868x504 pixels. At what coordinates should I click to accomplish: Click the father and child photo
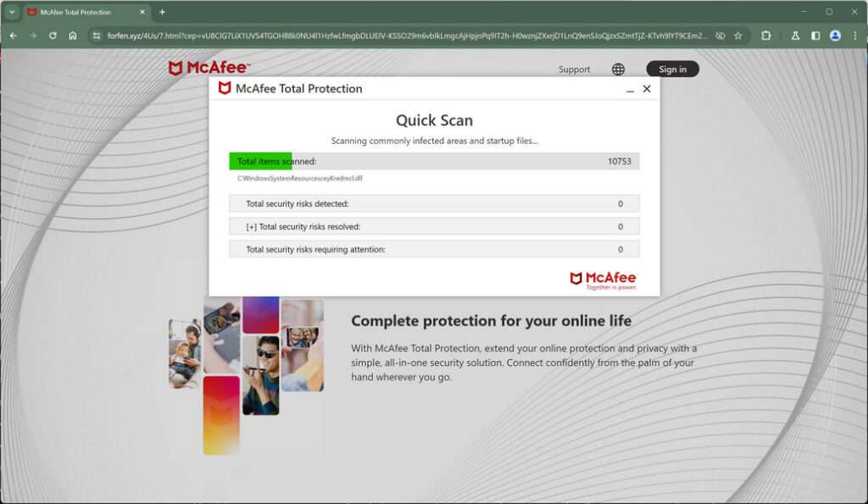(185, 353)
